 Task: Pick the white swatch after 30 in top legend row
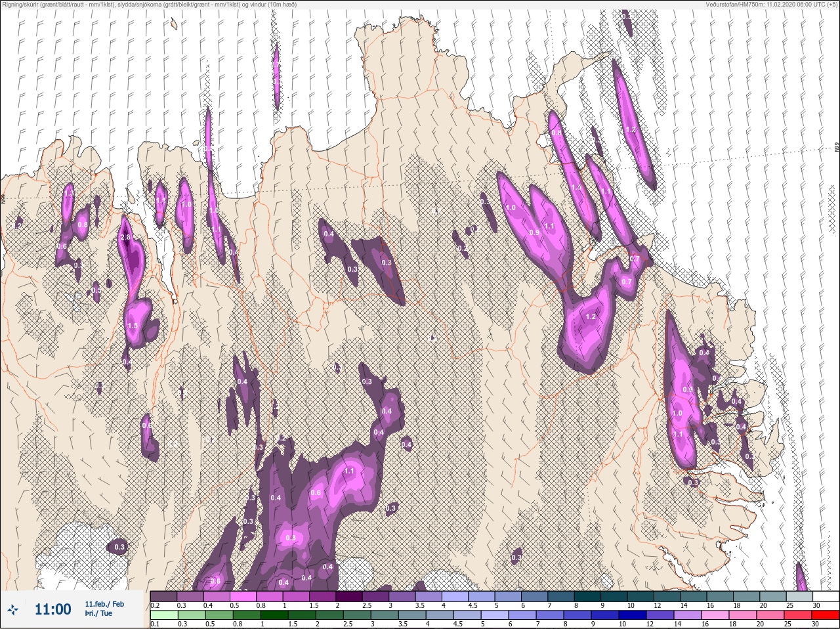point(826,596)
